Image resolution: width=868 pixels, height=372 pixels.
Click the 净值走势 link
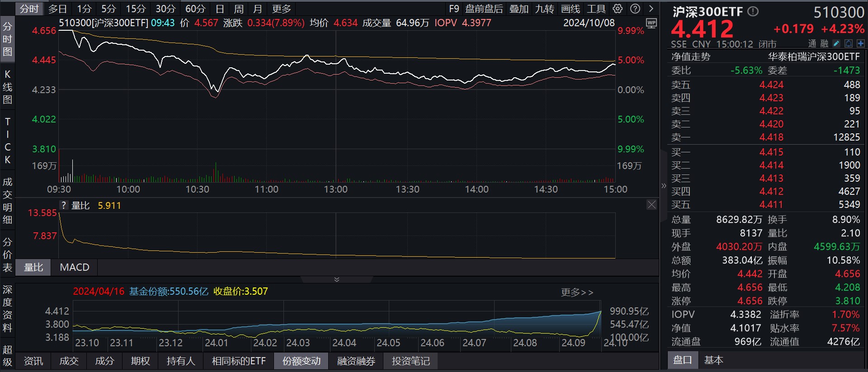(691, 57)
